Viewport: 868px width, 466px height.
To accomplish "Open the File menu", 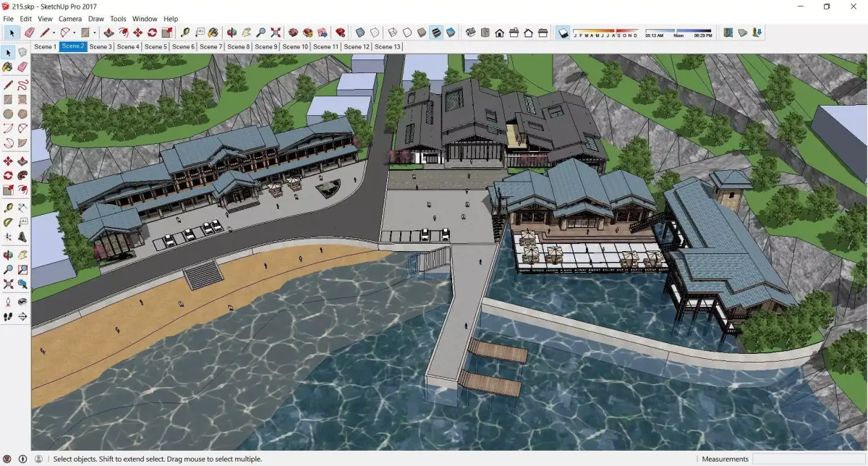I will pos(9,18).
